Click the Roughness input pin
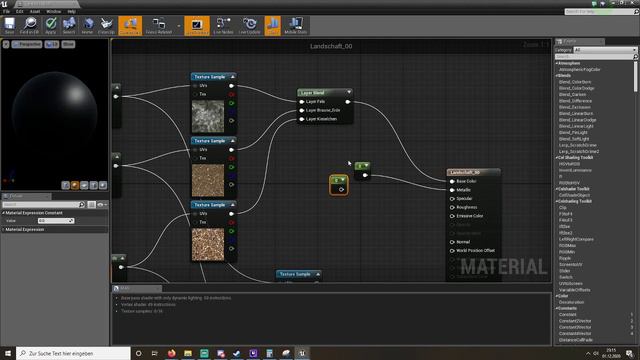The width and height of the screenshot is (640, 360). click(x=452, y=207)
